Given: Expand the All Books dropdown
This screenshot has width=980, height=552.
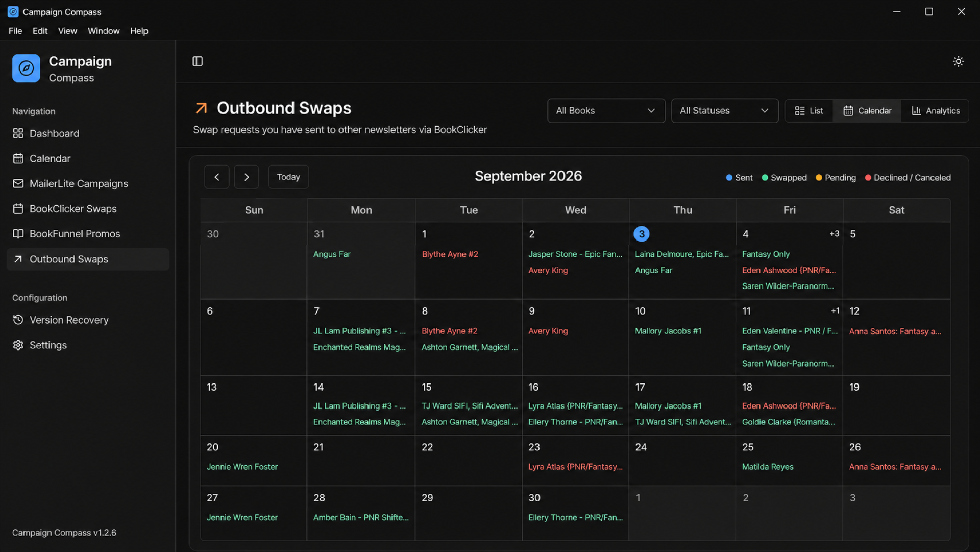Looking at the screenshot, I should pyautogui.click(x=606, y=111).
